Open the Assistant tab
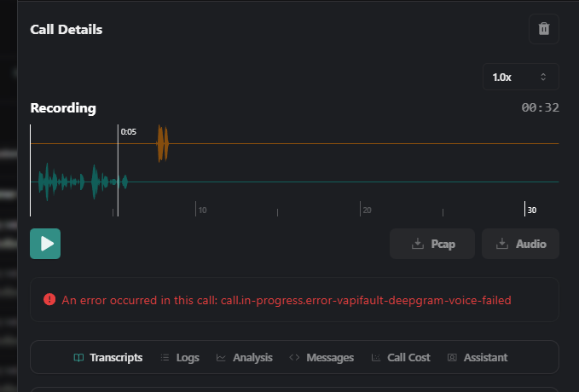Screen dimensions: 579x392 [478, 358]
